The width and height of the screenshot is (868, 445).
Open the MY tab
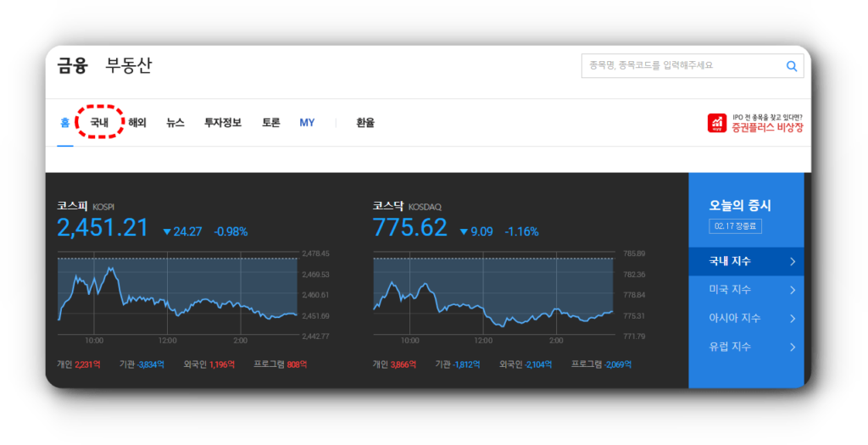coord(307,123)
